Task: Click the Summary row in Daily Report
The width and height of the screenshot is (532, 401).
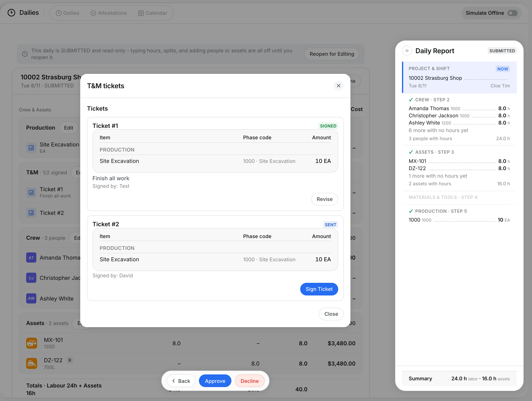Action: tap(459, 379)
